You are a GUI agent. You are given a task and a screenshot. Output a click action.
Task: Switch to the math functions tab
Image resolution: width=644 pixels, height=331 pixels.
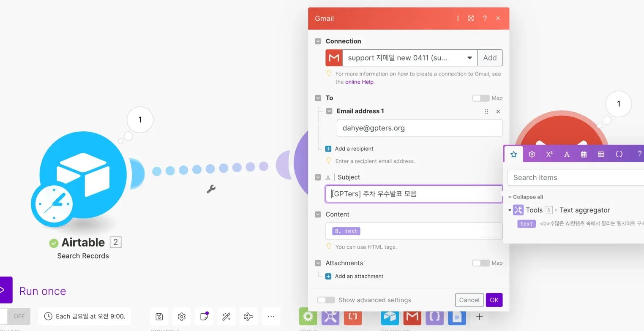tap(549, 154)
